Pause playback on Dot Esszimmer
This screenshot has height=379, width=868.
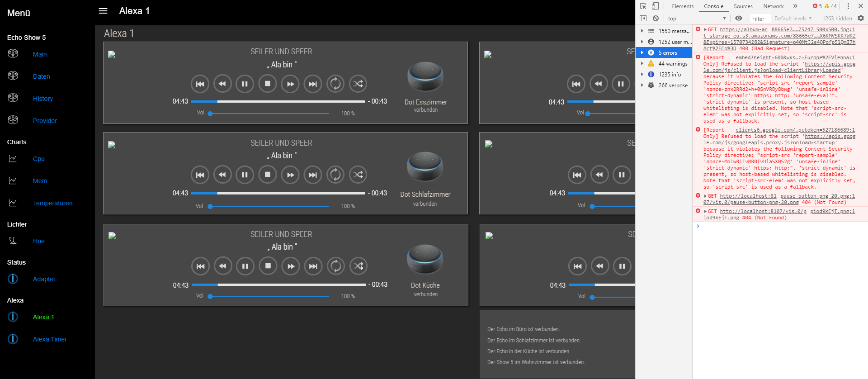[x=245, y=84]
